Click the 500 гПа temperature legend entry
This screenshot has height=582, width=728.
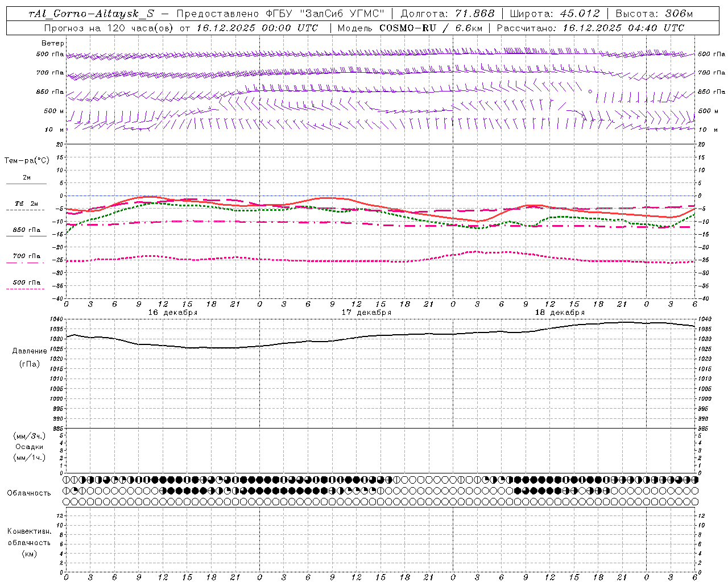click(x=27, y=282)
